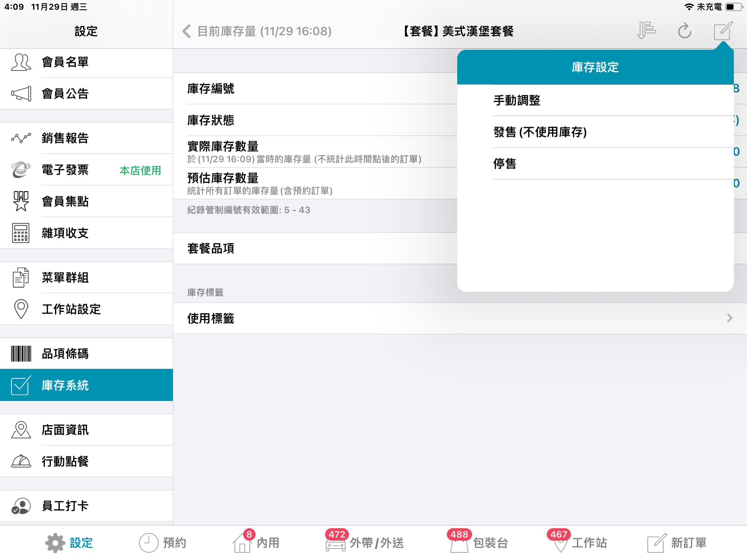The width and height of the screenshot is (747, 560).
Task: Tap the 店面資訊 label text
Action: click(x=65, y=430)
